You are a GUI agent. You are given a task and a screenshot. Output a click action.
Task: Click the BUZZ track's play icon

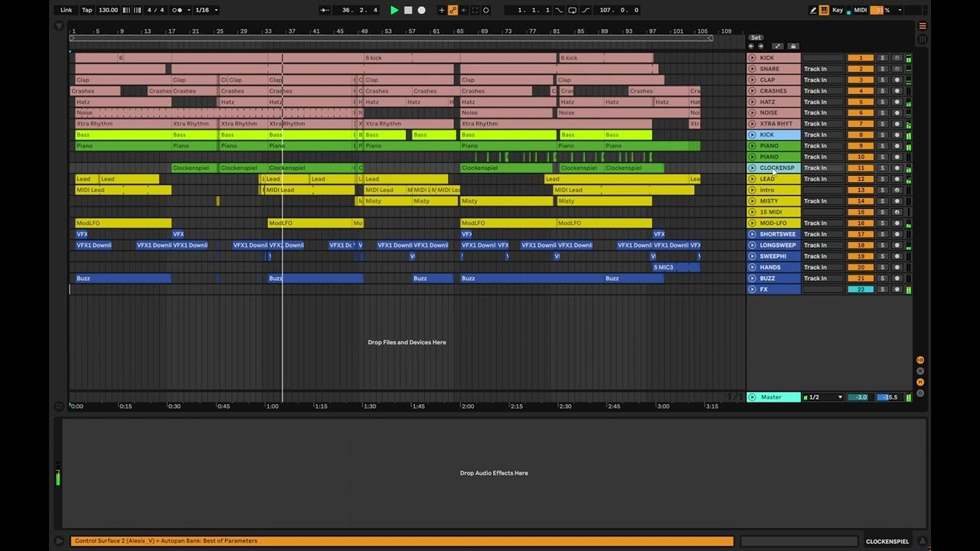752,279
